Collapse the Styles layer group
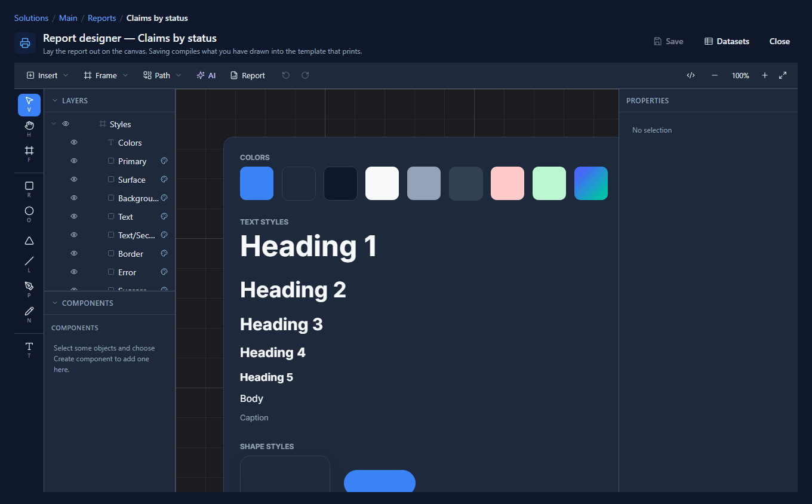 pyautogui.click(x=54, y=124)
